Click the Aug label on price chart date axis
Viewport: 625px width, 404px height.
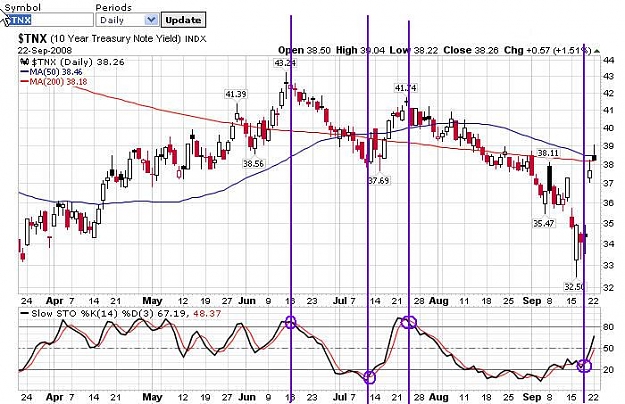pyautogui.click(x=438, y=301)
